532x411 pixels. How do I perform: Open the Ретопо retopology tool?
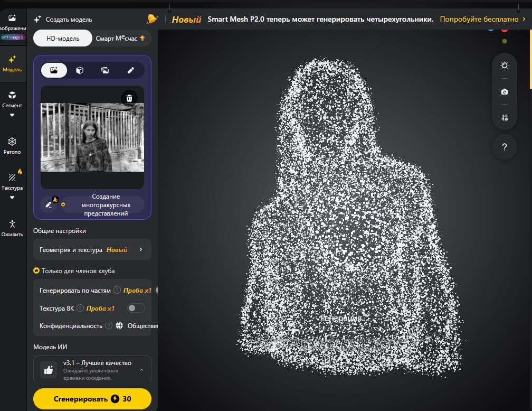(12, 146)
